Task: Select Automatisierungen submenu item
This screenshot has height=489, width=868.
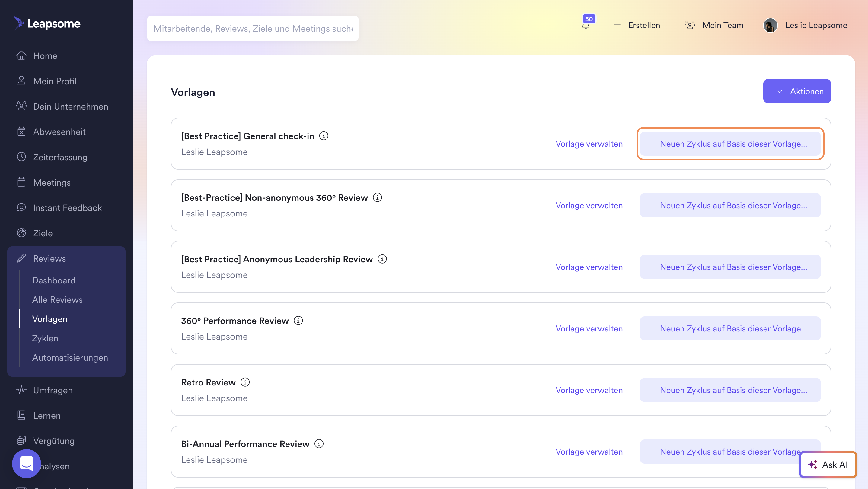Action: click(70, 358)
